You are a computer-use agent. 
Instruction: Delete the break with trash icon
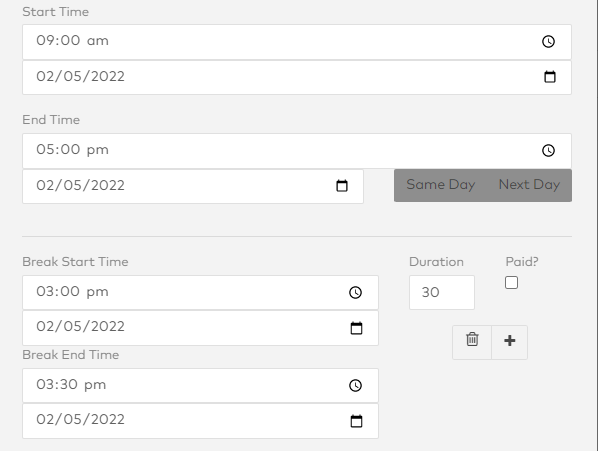(472, 342)
